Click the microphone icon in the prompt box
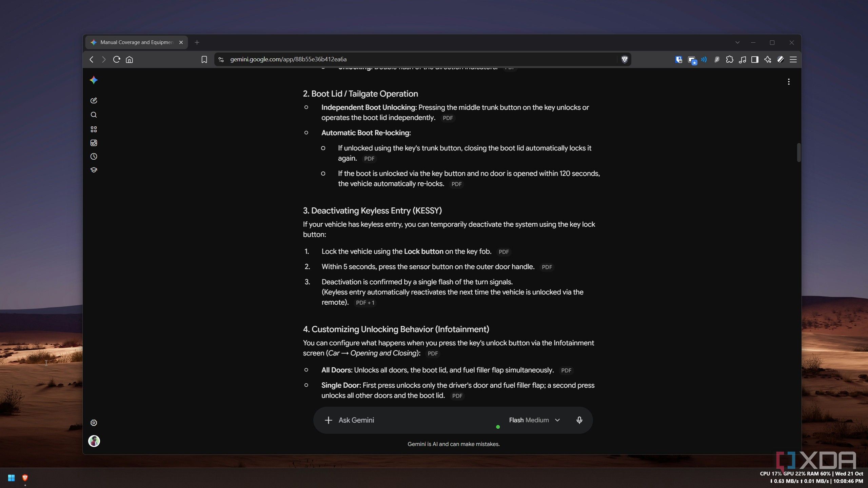Screen dimensions: 868x488 (579, 420)
